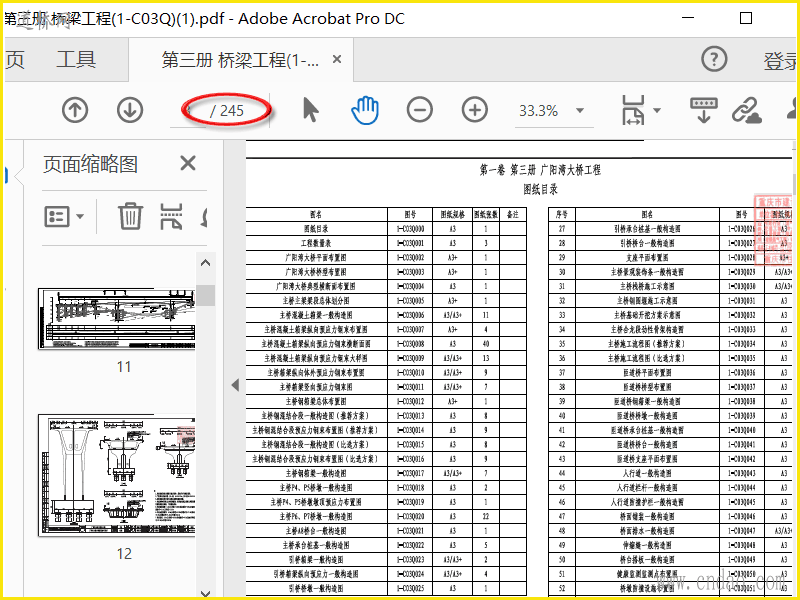
Task: Close the 第三册 桥梁工程 document tab
Action: tap(337, 59)
